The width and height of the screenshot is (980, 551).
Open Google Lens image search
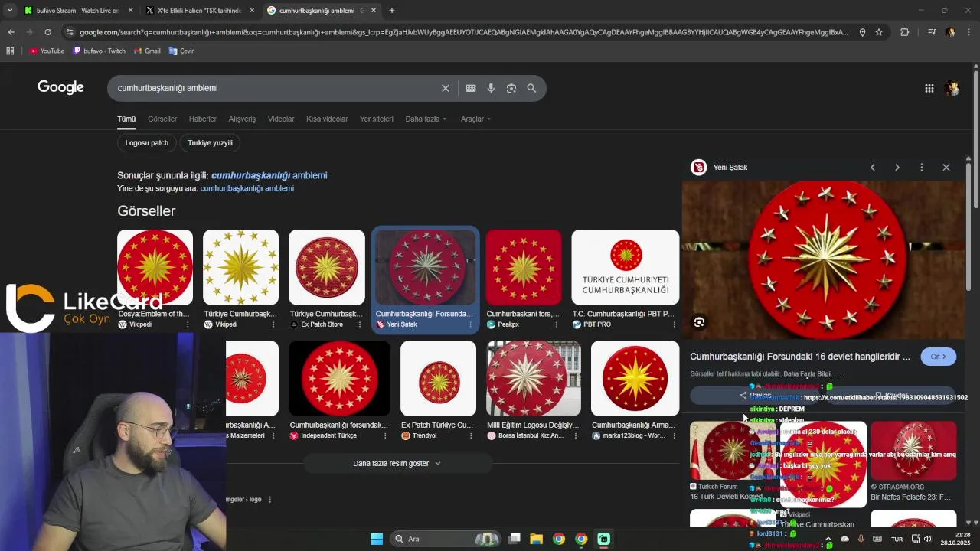pyautogui.click(x=511, y=88)
